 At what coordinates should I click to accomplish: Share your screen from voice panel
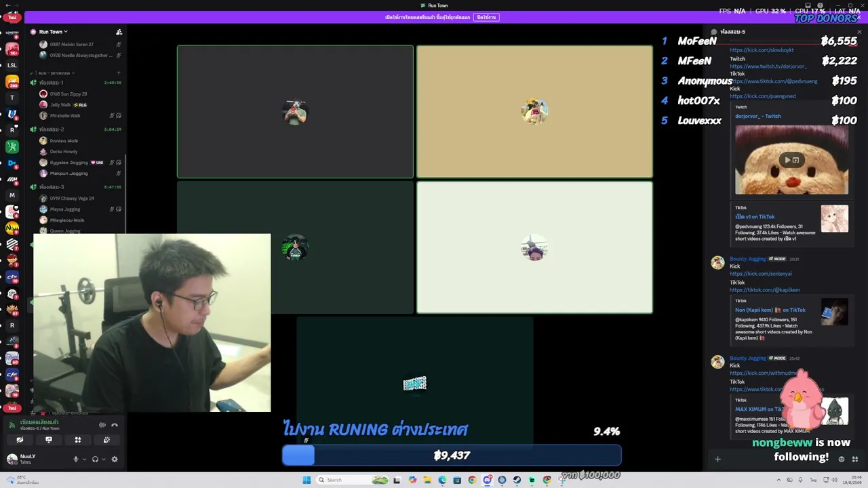49,440
